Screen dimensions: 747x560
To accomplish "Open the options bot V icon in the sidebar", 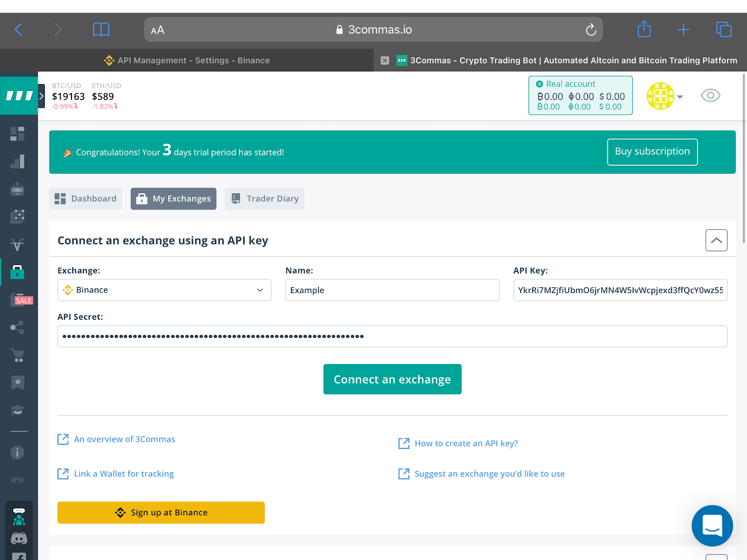I will coord(17,244).
